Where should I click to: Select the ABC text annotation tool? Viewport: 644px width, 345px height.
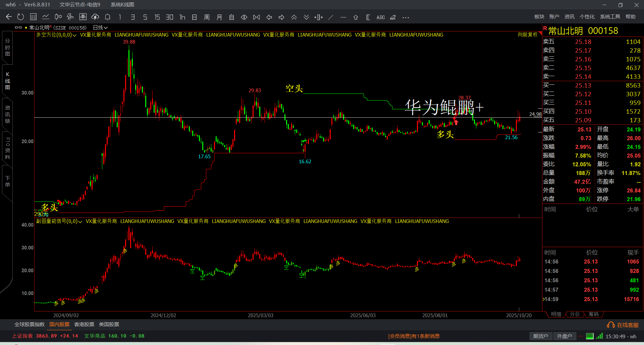(x=381, y=17)
